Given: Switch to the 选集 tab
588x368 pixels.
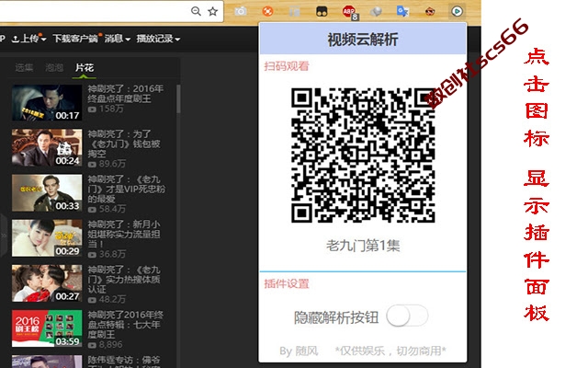Looking at the screenshot, I should click(x=24, y=67).
